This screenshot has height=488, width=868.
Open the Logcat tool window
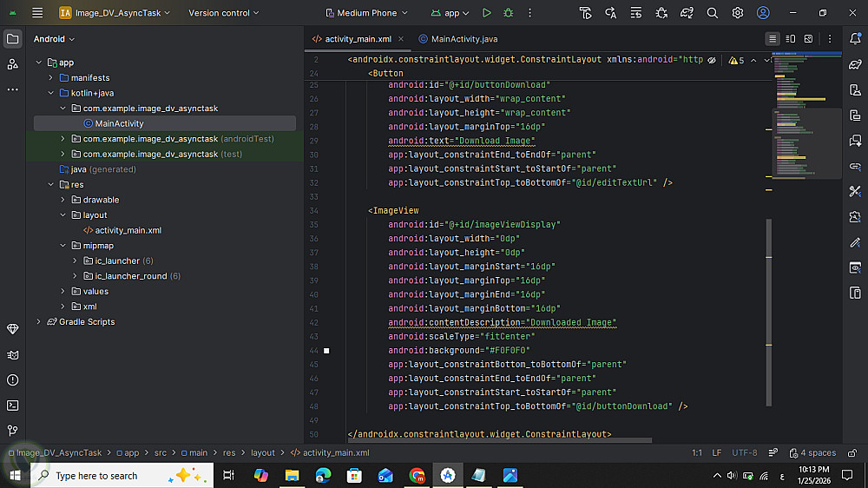pyautogui.click(x=13, y=355)
